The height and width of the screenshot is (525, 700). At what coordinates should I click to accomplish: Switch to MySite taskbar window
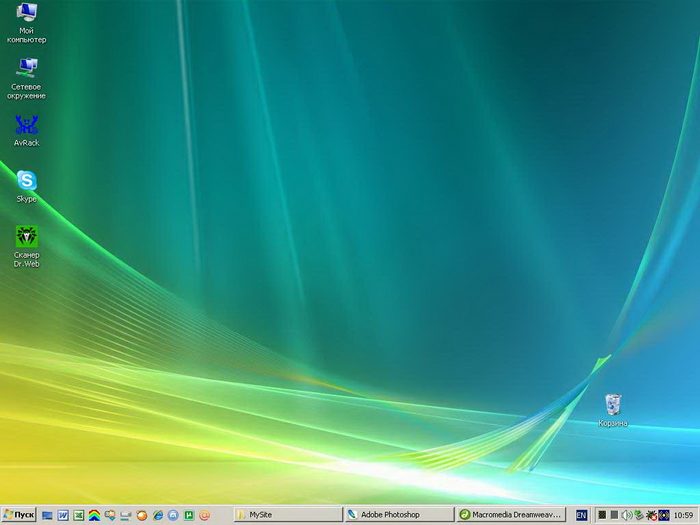pyautogui.click(x=287, y=515)
